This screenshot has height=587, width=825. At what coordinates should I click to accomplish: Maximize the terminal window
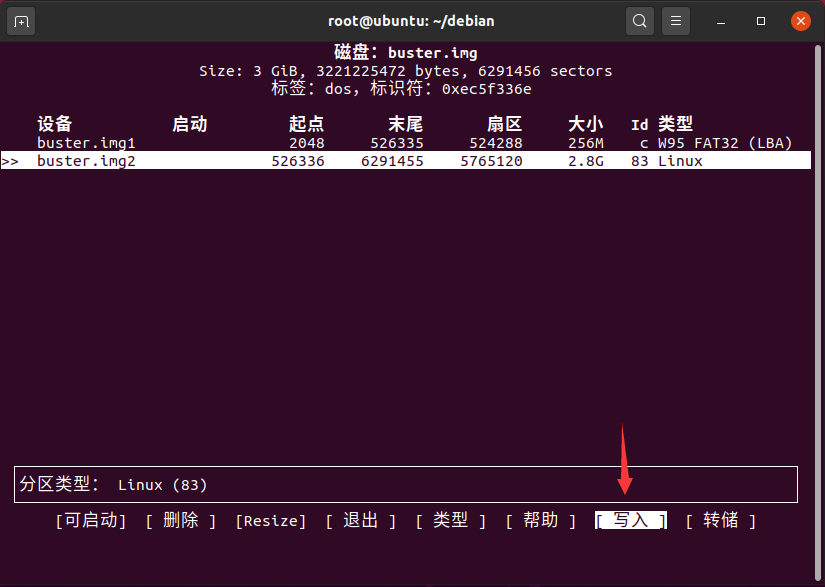pyautogui.click(x=761, y=21)
